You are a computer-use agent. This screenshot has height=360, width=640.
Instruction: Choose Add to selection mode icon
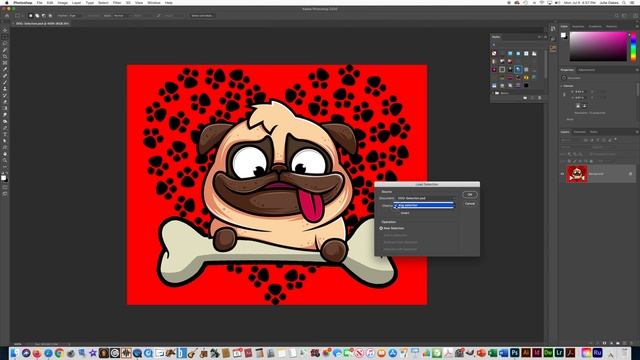point(37,16)
